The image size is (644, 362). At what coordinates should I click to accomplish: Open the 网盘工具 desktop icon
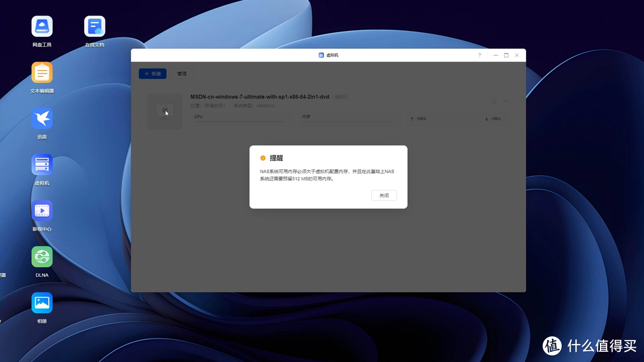pos(42,27)
